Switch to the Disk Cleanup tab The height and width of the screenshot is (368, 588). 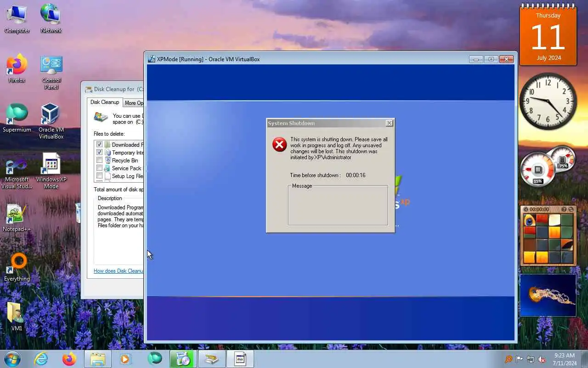[105, 102]
